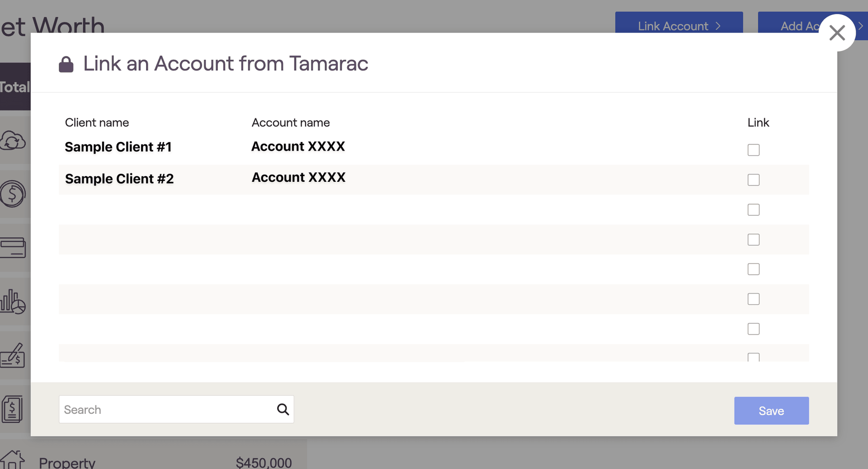The image size is (868, 469).
Task: Click the Account name column header
Action: (291, 123)
